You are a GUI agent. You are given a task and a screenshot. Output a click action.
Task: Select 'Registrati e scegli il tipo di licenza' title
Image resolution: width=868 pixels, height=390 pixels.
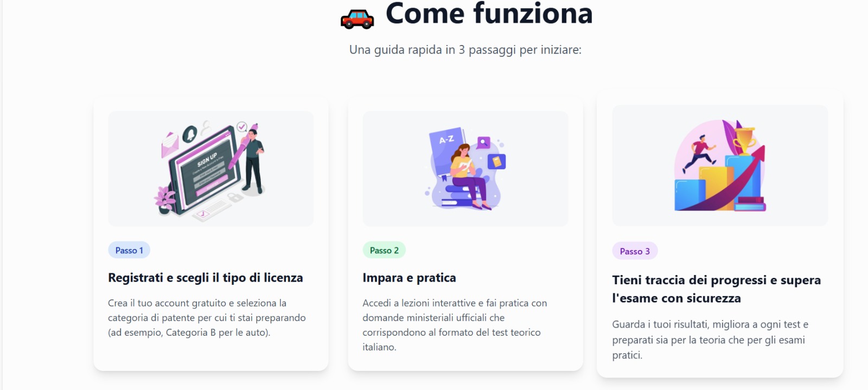coord(206,278)
